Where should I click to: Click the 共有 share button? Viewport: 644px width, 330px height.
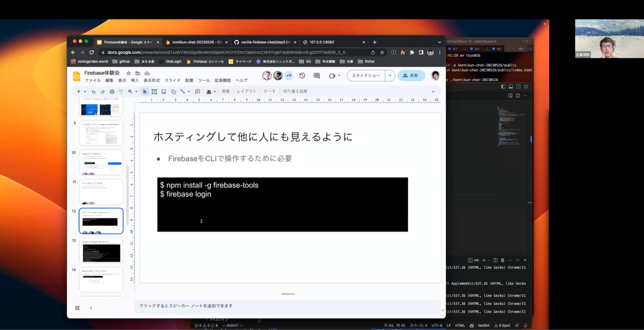click(411, 75)
